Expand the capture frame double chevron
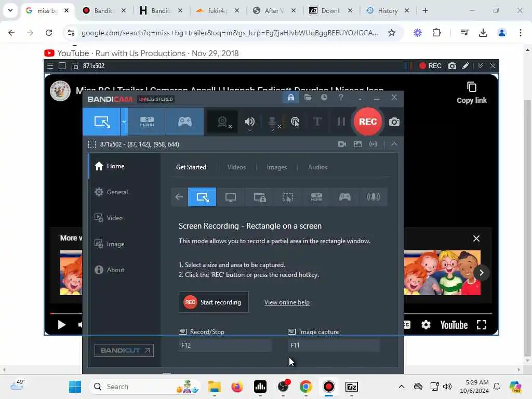The width and height of the screenshot is (532, 399). click(x=480, y=66)
